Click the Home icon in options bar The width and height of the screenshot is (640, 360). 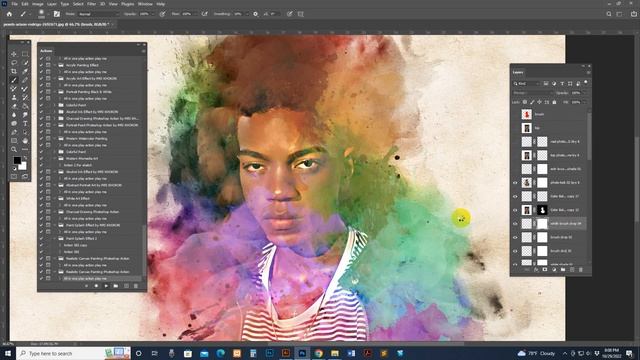(9, 14)
